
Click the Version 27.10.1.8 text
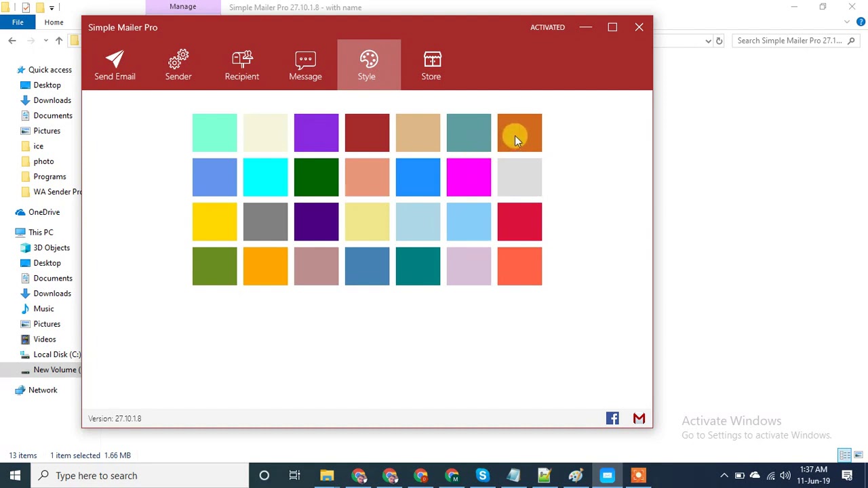coord(115,418)
